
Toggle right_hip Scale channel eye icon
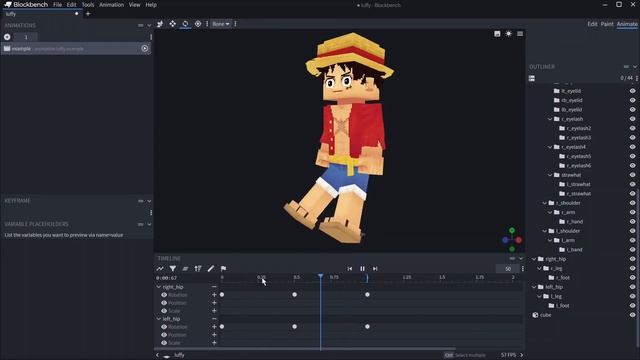[x=164, y=311]
